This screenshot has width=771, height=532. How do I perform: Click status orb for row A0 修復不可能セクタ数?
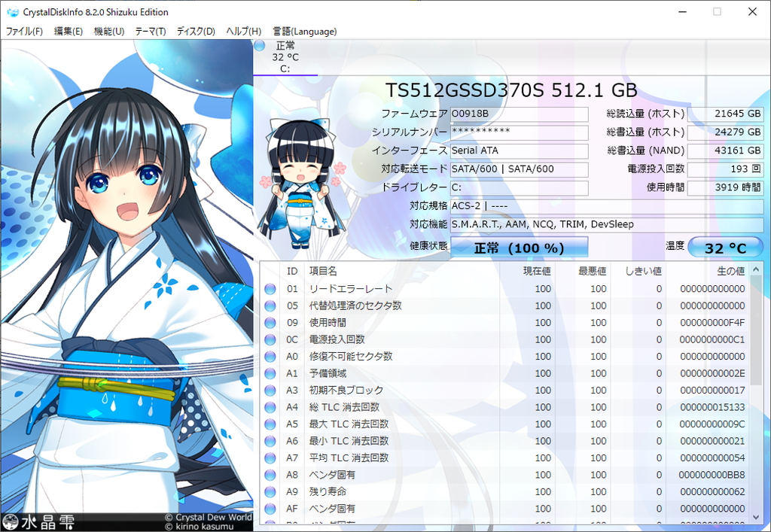tap(270, 357)
